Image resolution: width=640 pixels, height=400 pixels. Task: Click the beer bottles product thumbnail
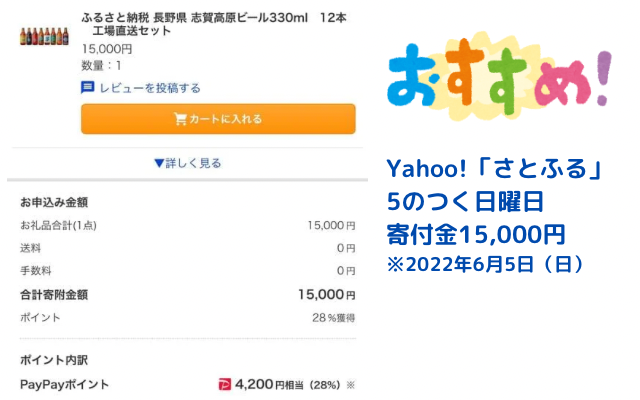pyautogui.click(x=44, y=36)
